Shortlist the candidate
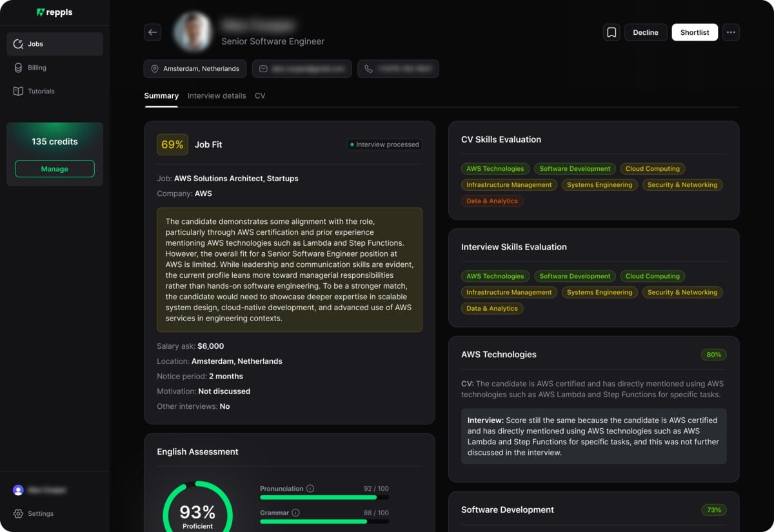The image size is (774, 532). tap(695, 32)
